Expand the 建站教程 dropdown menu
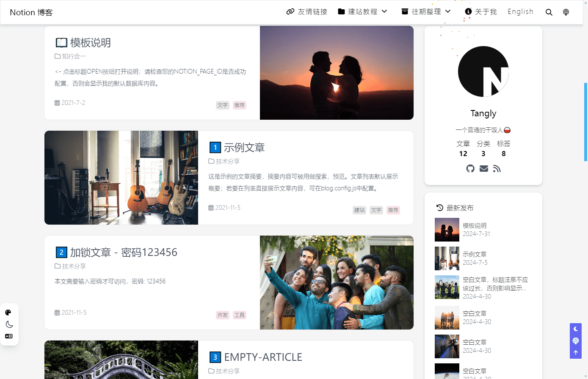 pyautogui.click(x=362, y=12)
